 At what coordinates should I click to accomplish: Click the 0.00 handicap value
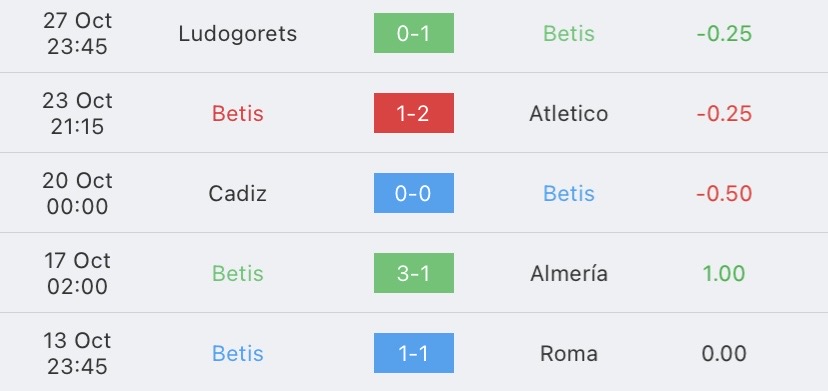(724, 353)
